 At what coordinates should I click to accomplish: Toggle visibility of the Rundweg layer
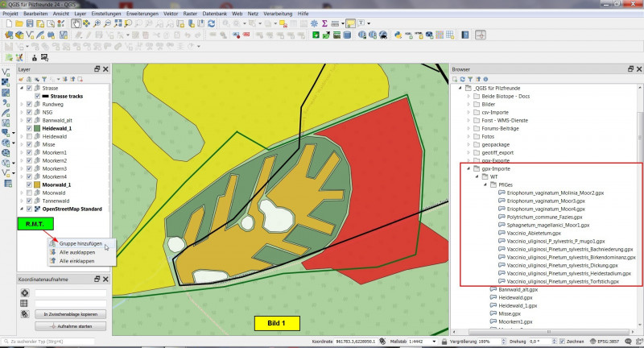point(30,104)
